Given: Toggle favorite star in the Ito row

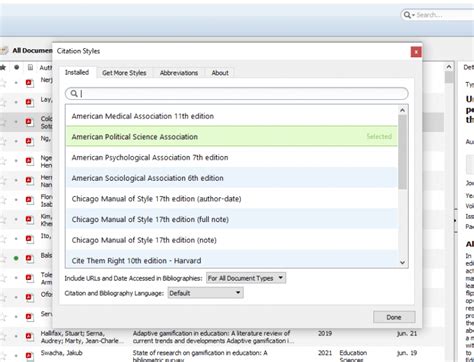Looking at the screenshot, I should point(3,239).
